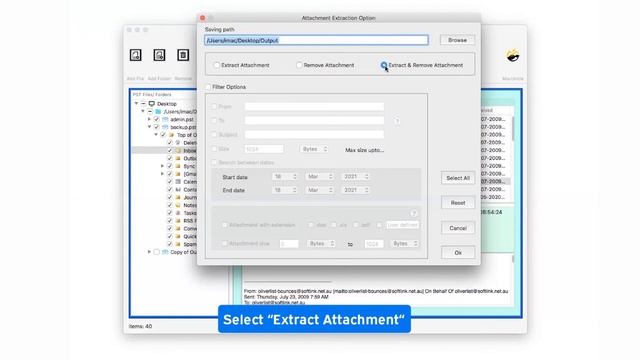Open the Size unit Bytes dropdown

click(x=314, y=149)
